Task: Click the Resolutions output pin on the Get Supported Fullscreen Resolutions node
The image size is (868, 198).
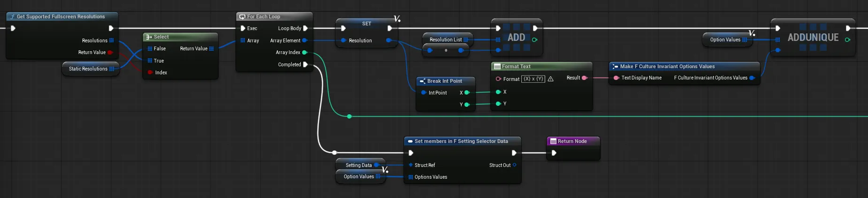Action: coord(112,40)
